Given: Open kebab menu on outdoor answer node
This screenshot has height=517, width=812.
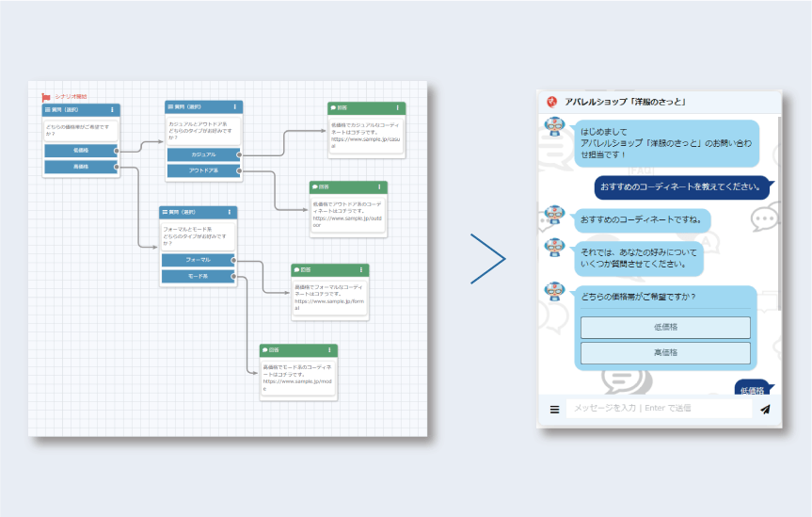Looking at the screenshot, I should coord(379,186).
